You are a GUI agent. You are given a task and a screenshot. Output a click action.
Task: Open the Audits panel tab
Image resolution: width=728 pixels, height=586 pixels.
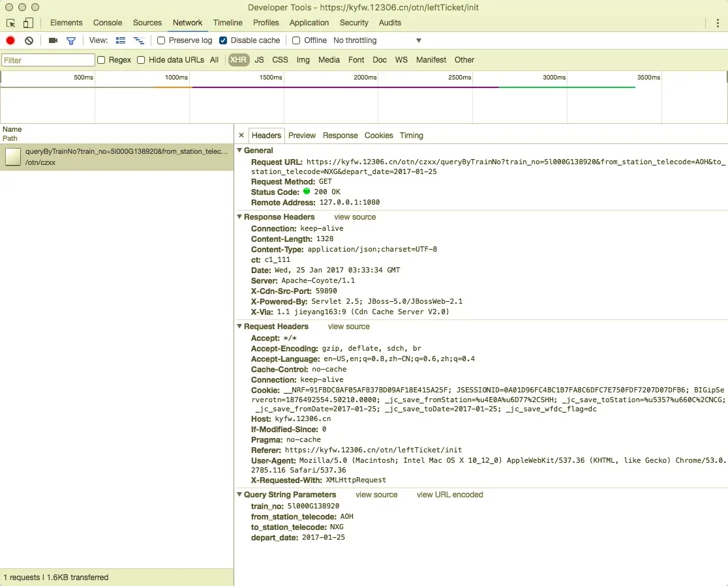390,23
